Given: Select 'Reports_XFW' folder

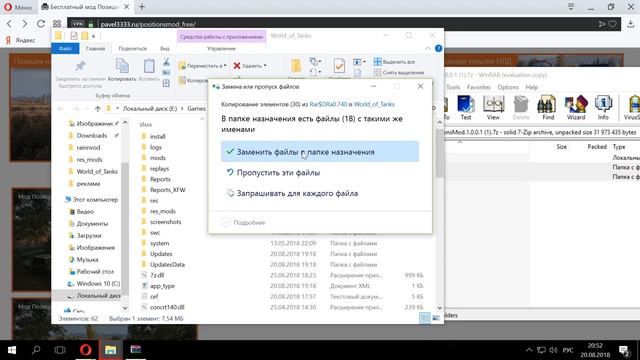Looking at the screenshot, I should 167,190.
